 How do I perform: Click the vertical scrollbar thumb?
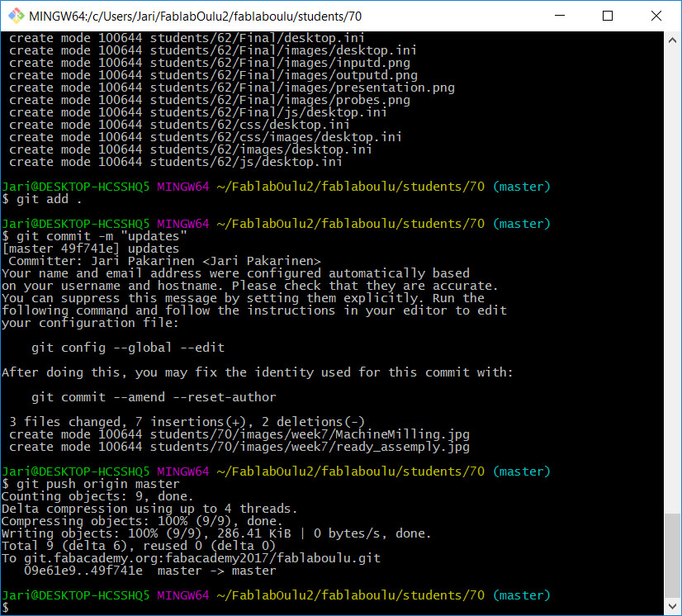click(x=672, y=556)
